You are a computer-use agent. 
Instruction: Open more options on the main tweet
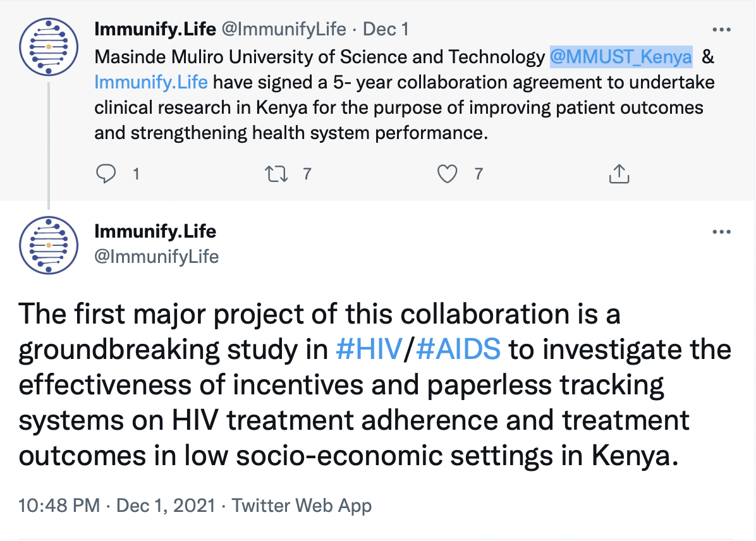(x=721, y=232)
